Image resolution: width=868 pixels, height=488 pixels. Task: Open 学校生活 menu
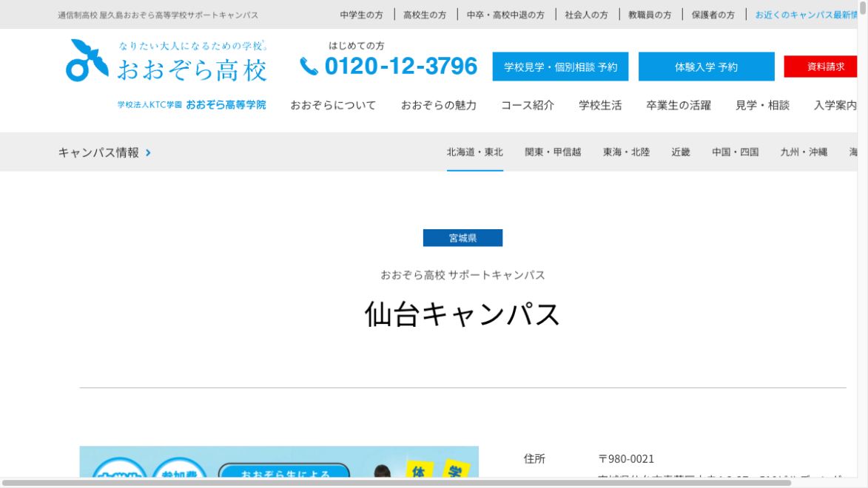point(600,105)
